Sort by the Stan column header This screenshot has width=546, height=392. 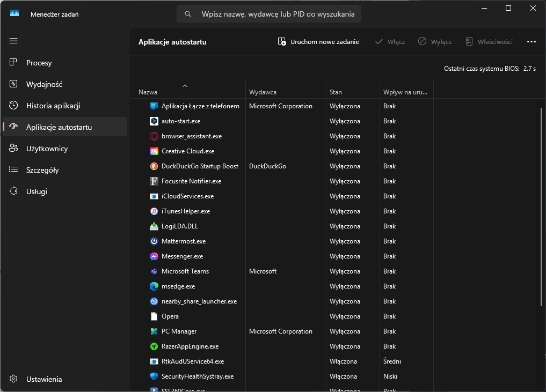click(336, 92)
